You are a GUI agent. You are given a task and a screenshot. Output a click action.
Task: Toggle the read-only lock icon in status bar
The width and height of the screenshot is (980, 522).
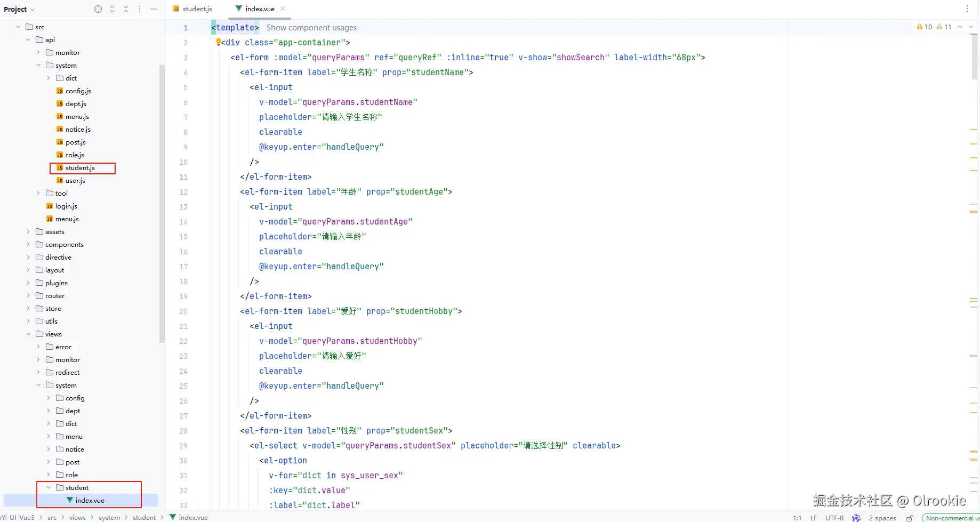[x=910, y=518]
